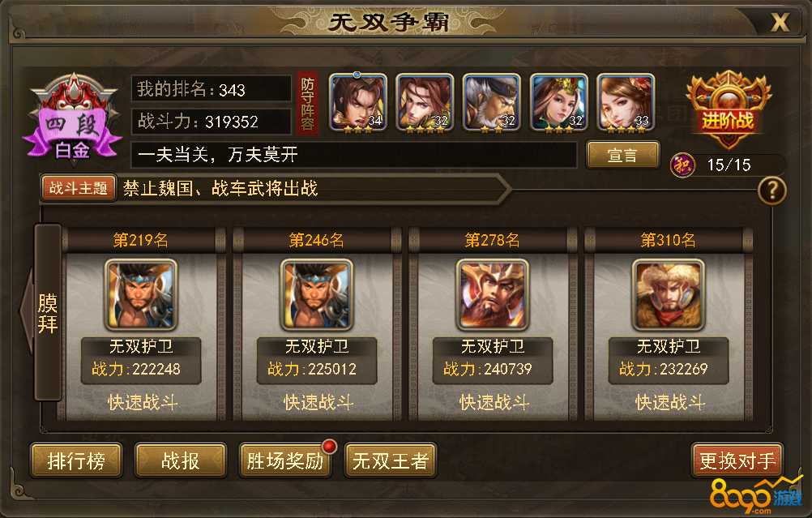
Task: Click 快速战斗 under rank 246 opponent
Action: pyautogui.click(x=318, y=403)
